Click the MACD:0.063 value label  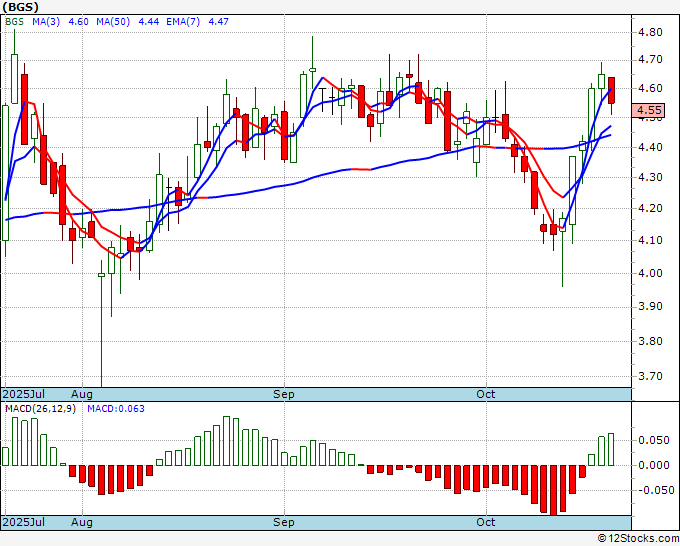pos(116,409)
